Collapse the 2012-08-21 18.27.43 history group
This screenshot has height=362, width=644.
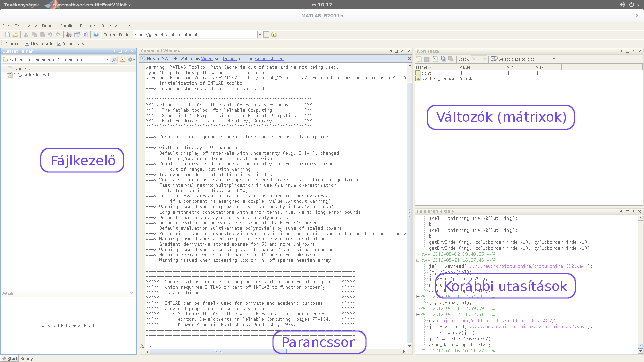click(418, 260)
